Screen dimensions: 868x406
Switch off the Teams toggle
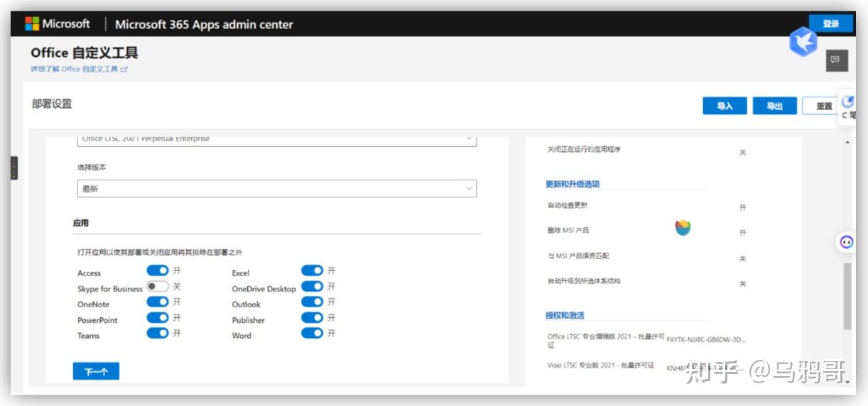click(158, 333)
